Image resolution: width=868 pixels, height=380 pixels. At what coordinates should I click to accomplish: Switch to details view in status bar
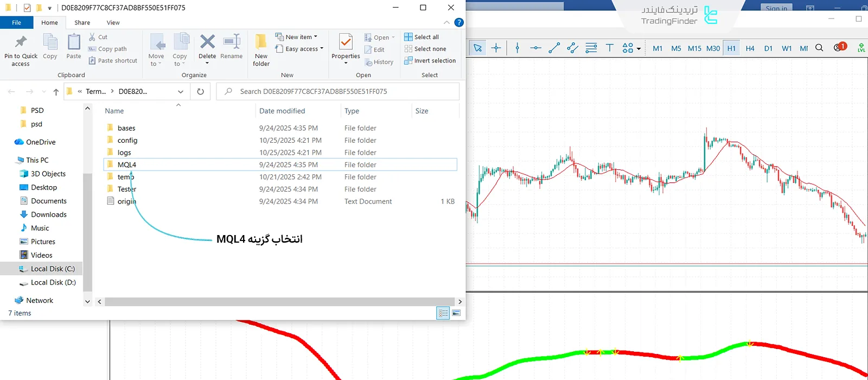[x=443, y=313]
